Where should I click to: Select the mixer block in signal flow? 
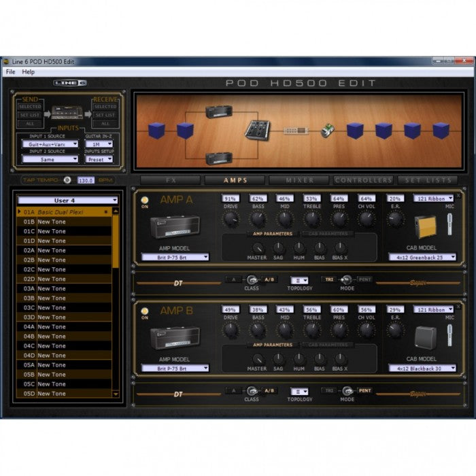(258, 131)
